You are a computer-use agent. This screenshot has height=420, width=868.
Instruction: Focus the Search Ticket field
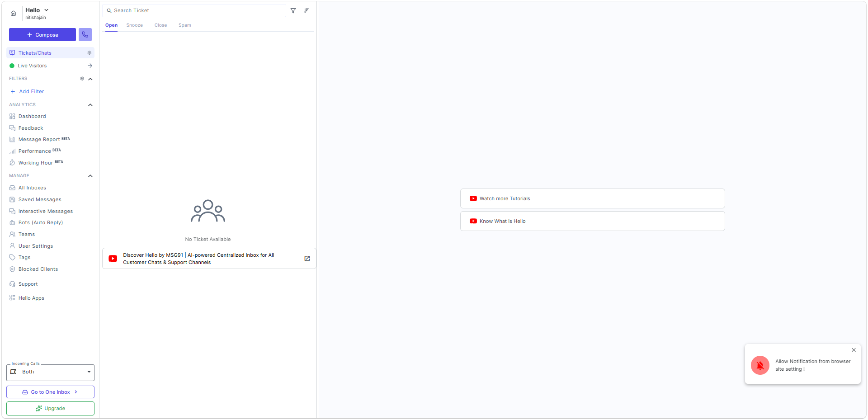coord(194,10)
